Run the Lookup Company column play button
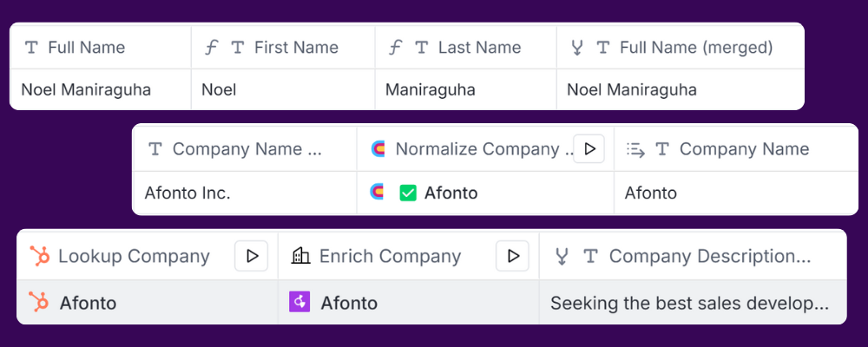This screenshot has width=868, height=347. pos(252,256)
